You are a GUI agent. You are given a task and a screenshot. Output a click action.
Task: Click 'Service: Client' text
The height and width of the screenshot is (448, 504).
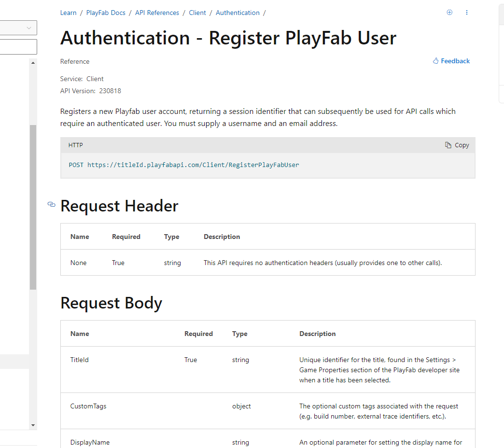(x=82, y=79)
